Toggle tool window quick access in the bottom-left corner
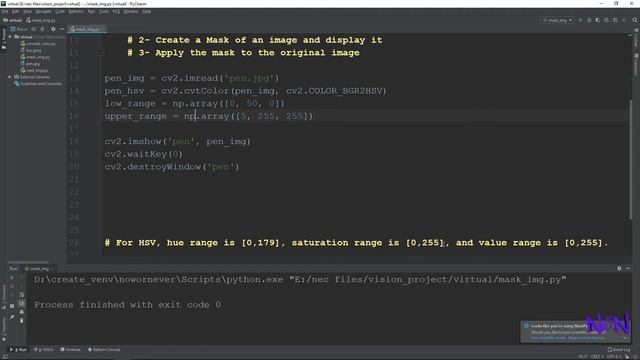This screenshot has height=360, width=640. [x=5, y=356]
